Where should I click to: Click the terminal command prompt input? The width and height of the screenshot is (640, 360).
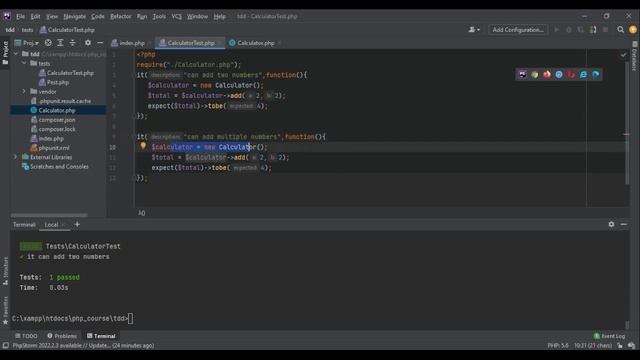click(x=130, y=318)
